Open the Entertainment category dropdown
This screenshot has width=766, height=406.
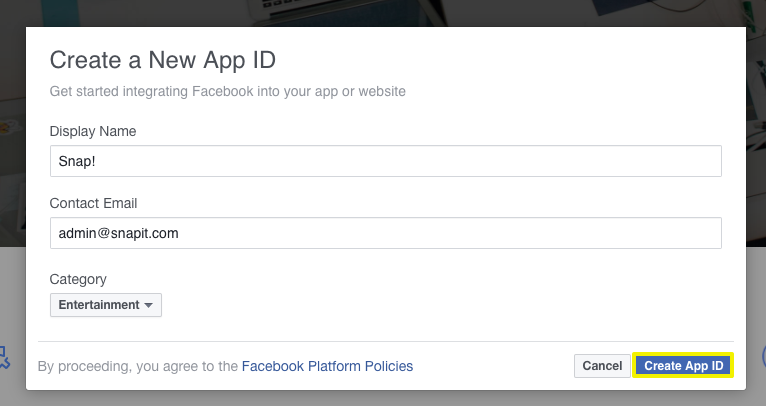click(x=106, y=305)
